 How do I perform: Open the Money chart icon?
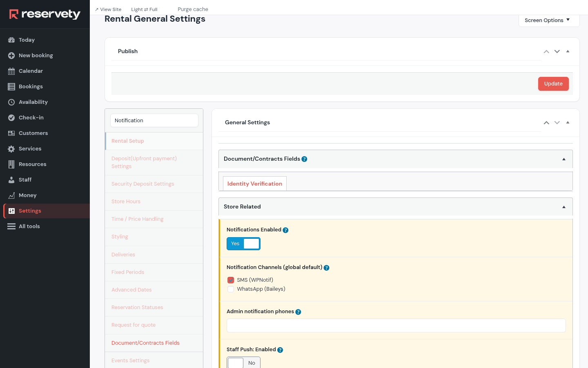point(11,195)
